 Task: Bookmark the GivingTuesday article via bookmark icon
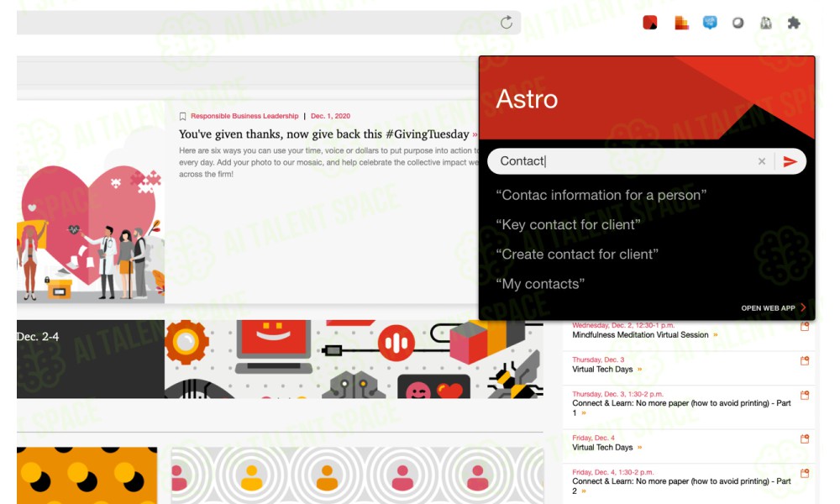click(182, 116)
